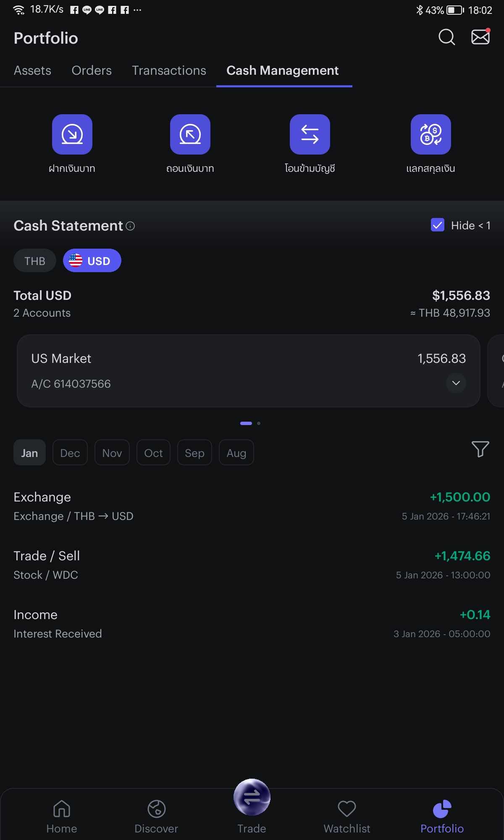The image size is (504, 840).
Task: Select the USD currency pill
Action: pyautogui.click(x=92, y=261)
